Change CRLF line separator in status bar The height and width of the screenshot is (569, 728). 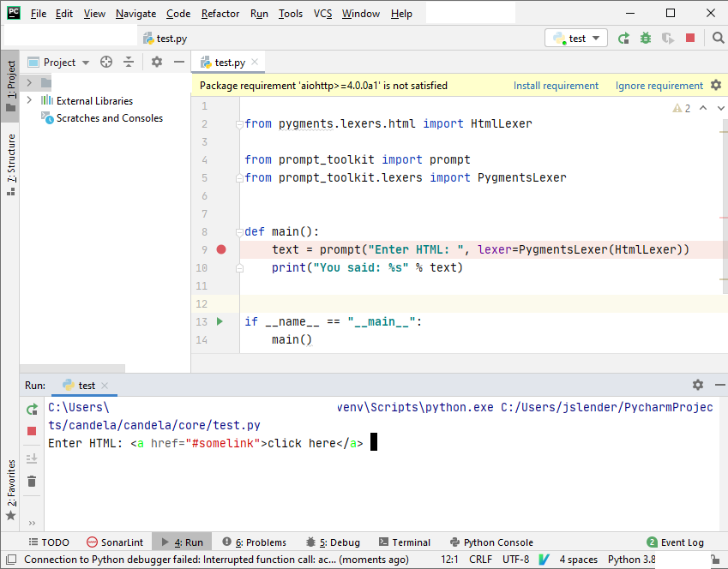tap(480, 560)
